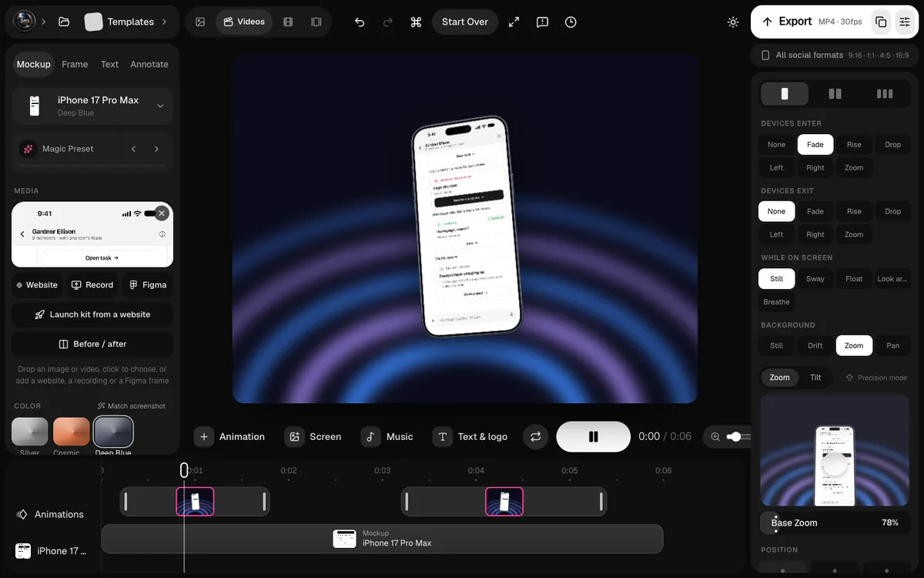Image resolution: width=924 pixels, height=578 pixels.
Task: Select the film strip mode icon
Action: 288,22
